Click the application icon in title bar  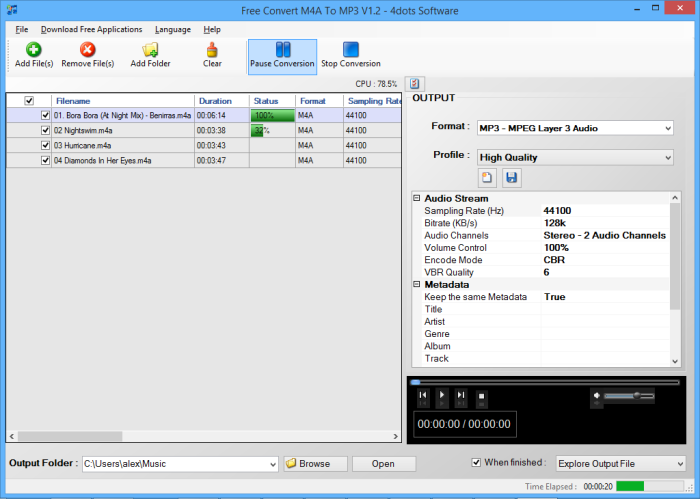pos(12,9)
